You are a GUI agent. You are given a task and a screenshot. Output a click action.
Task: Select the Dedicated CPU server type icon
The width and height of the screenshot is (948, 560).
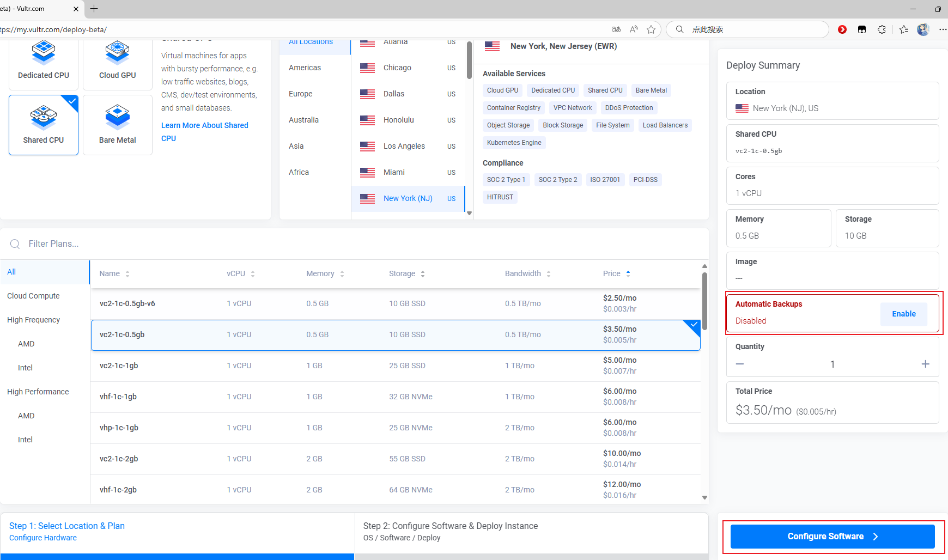(44, 53)
